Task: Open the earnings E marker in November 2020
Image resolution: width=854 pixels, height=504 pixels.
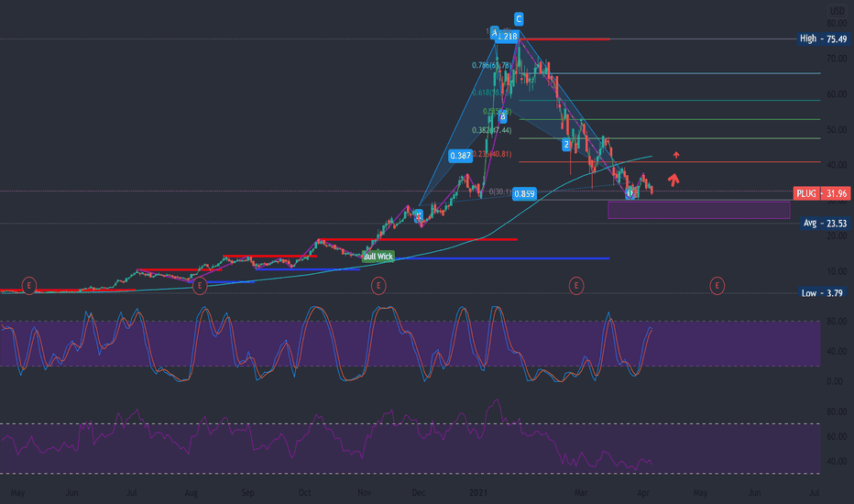Action: (x=378, y=286)
